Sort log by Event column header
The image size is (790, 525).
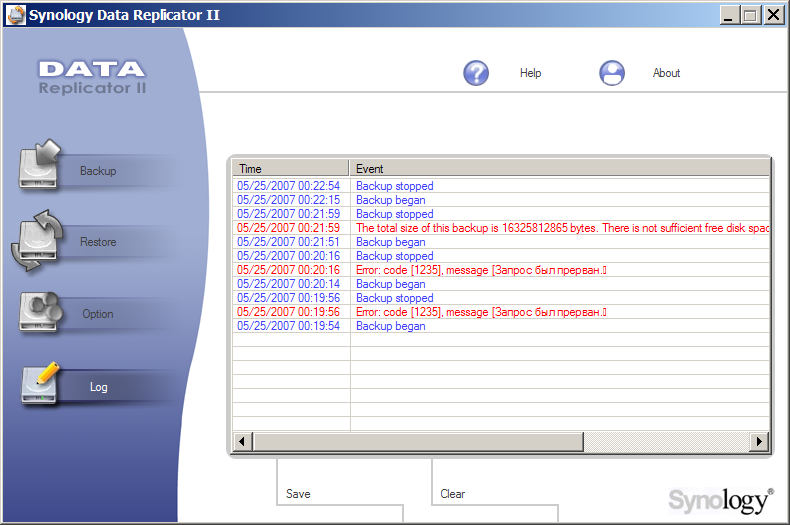[559, 168]
